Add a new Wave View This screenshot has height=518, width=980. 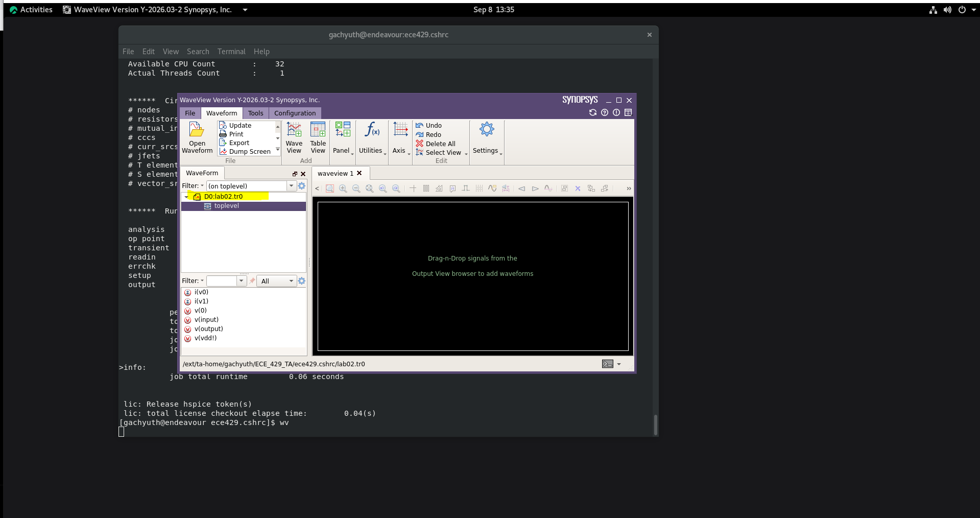(x=294, y=137)
